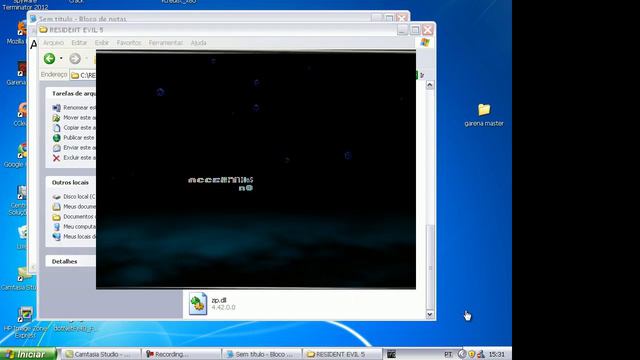
Task: Collapse the Tarefas de arquivo panel header
Action: pos(71,93)
